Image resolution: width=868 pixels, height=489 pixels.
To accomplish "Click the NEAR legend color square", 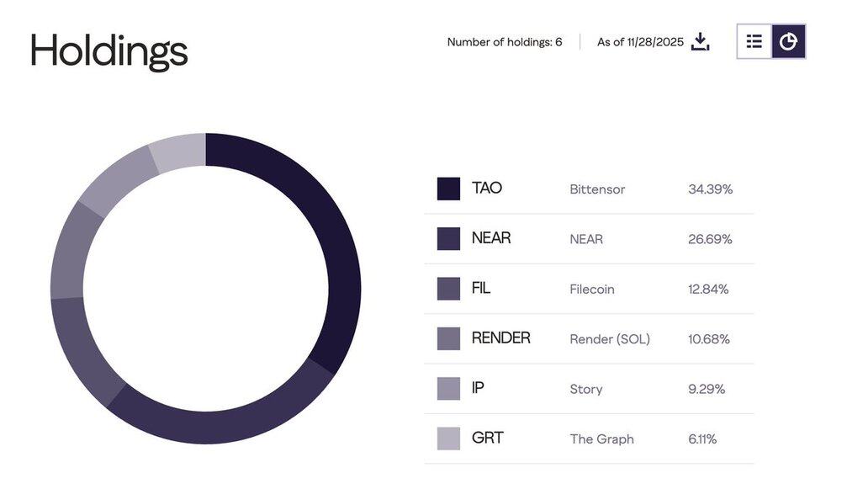I will point(448,238).
